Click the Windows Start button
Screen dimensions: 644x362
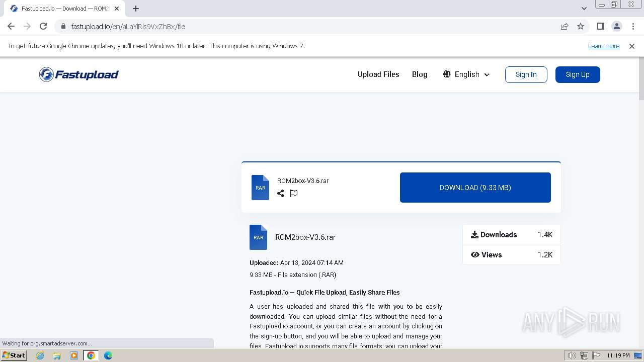[x=14, y=355]
